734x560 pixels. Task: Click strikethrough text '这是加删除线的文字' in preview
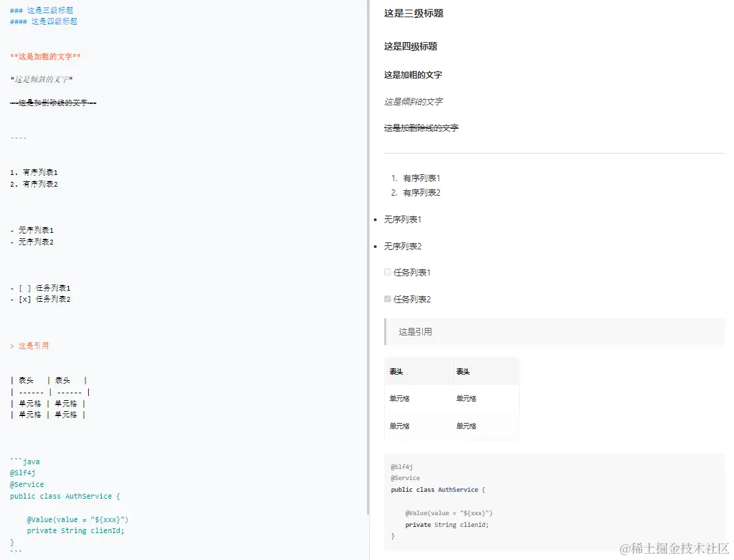pyautogui.click(x=421, y=128)
